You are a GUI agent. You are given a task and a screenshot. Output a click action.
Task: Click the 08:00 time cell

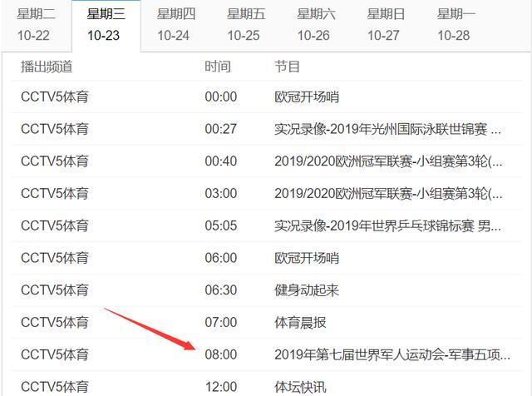pyautogui.click(x=221, y=354)
